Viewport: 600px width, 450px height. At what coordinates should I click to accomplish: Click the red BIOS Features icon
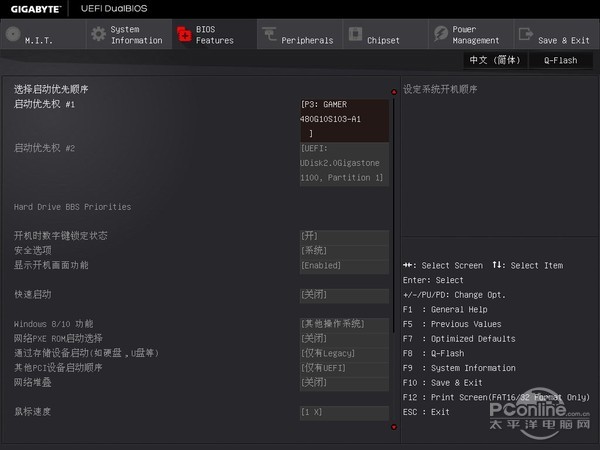[184, 34]
